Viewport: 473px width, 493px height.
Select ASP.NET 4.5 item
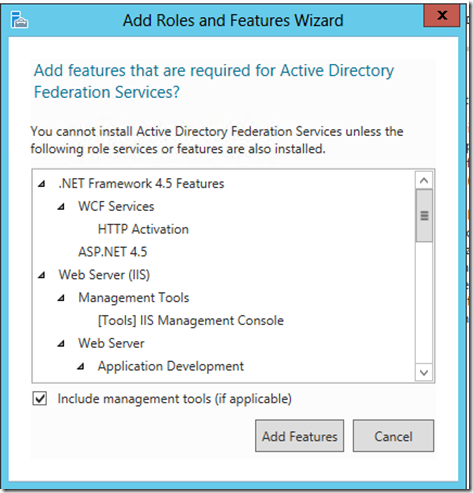coord(113,252)
